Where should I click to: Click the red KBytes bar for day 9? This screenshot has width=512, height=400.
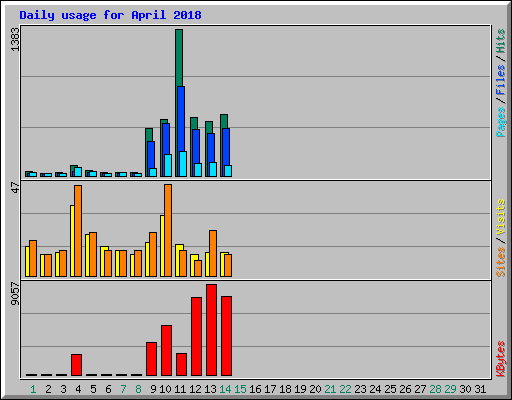pyautogui.click(x=151, y=359)
